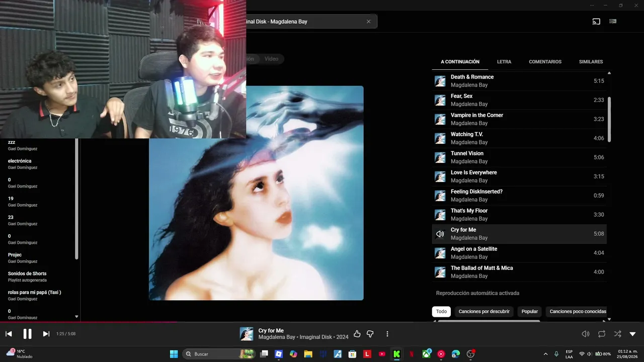The image size is (644, 362).
Task: Open the rolas para mi papá (Taxi) playlist
Action: point(34,292)
